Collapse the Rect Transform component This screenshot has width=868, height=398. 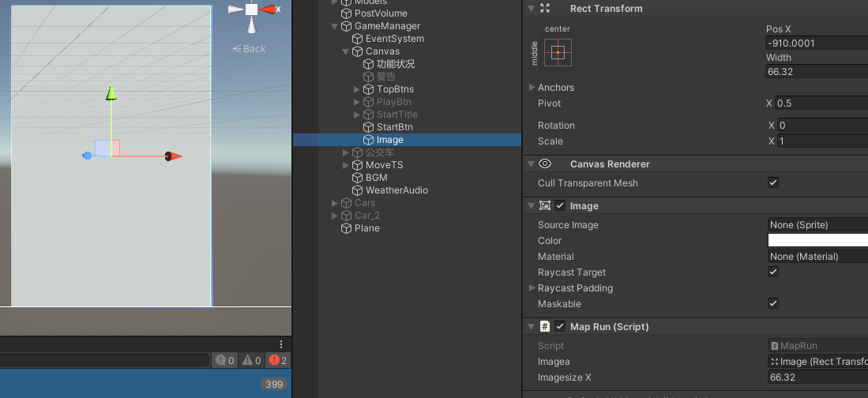click(x=532, y=9)
